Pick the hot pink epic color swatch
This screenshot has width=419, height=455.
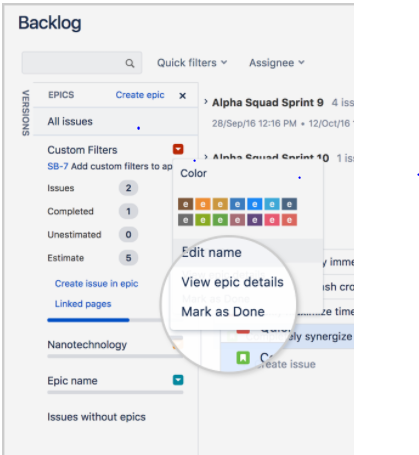(x=272, y=220)
